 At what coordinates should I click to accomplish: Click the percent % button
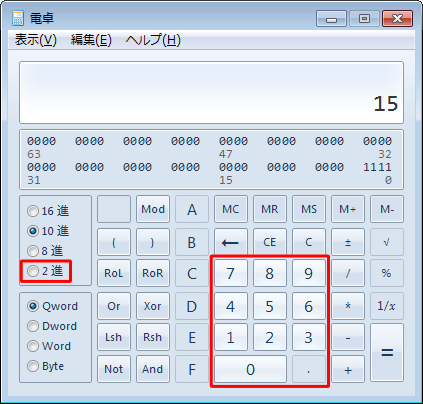[387, 273]
